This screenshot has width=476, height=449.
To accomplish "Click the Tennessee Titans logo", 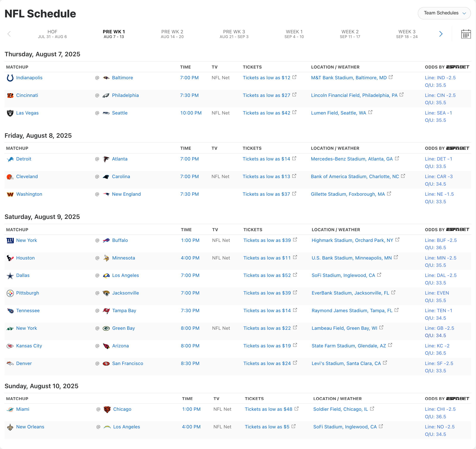I will coord(10,311).
